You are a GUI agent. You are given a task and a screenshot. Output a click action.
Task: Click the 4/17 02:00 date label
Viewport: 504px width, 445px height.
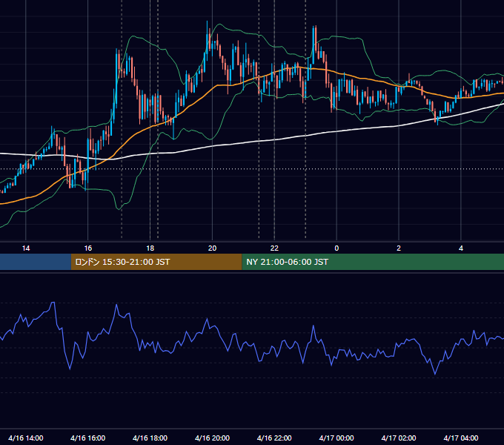coord(399,438)
